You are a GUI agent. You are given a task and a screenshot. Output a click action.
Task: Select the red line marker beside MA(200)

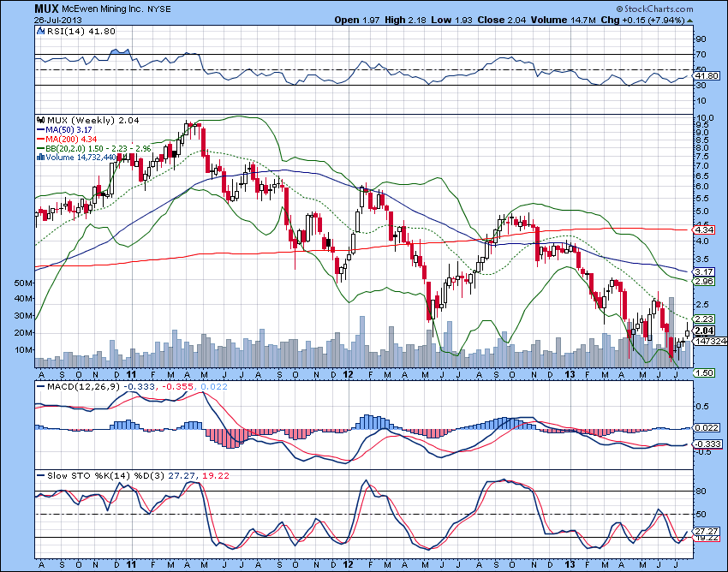pyautogui.click(x=41, y=140)
